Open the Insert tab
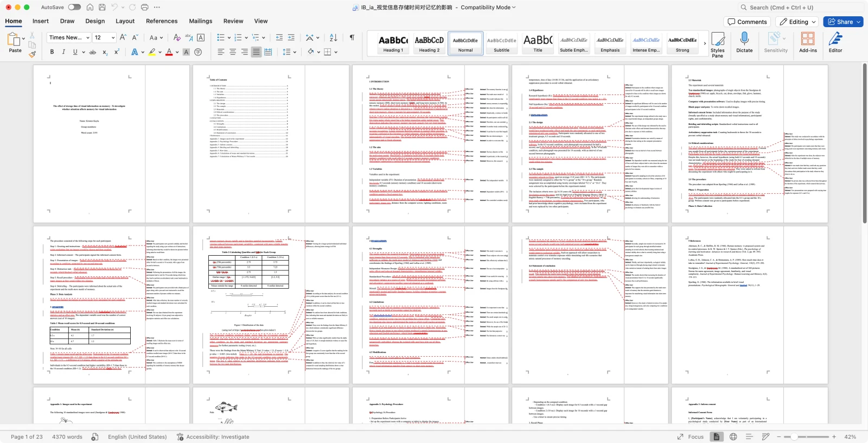The width and height of the screenshot is (868, 443). pos(41,21)
